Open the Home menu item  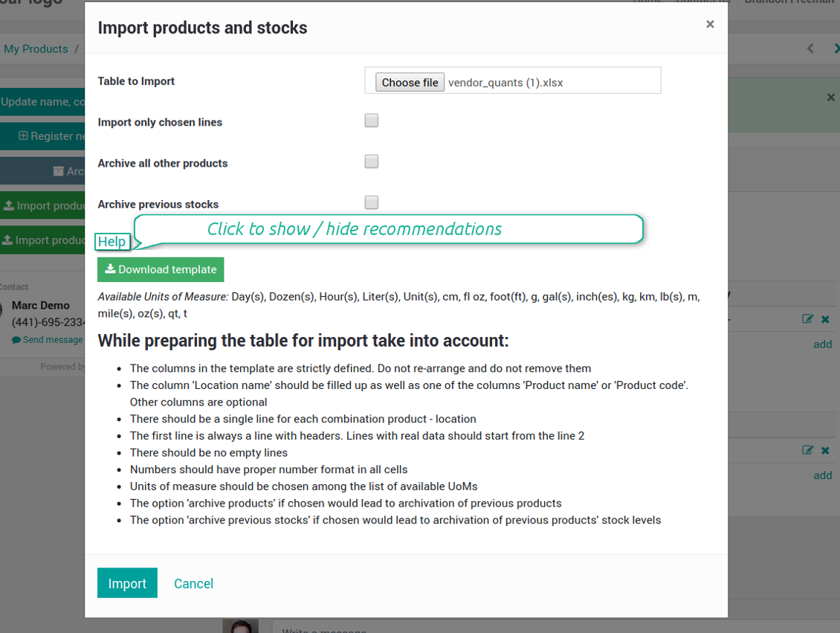(646, 2)
